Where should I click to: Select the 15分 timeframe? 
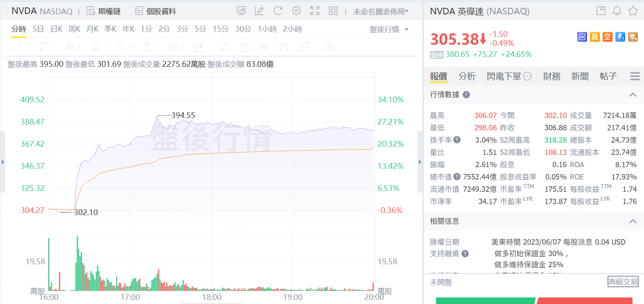pyautogui.click(x=221, y=29)
